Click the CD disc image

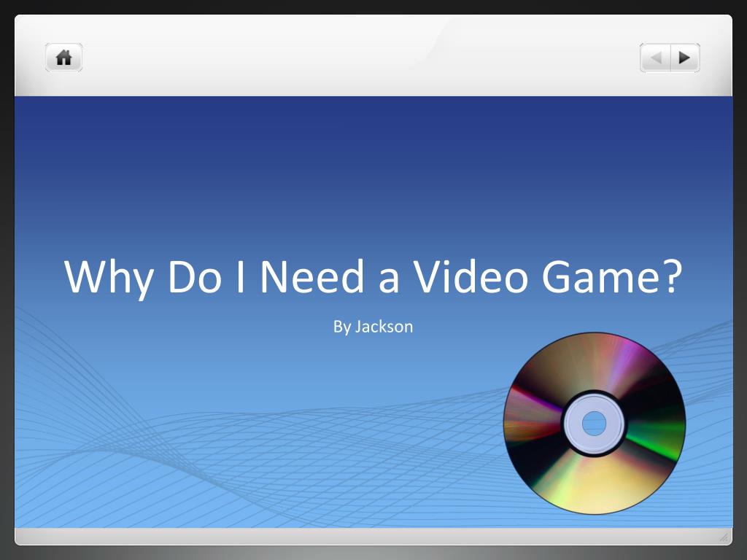point(595,424)
